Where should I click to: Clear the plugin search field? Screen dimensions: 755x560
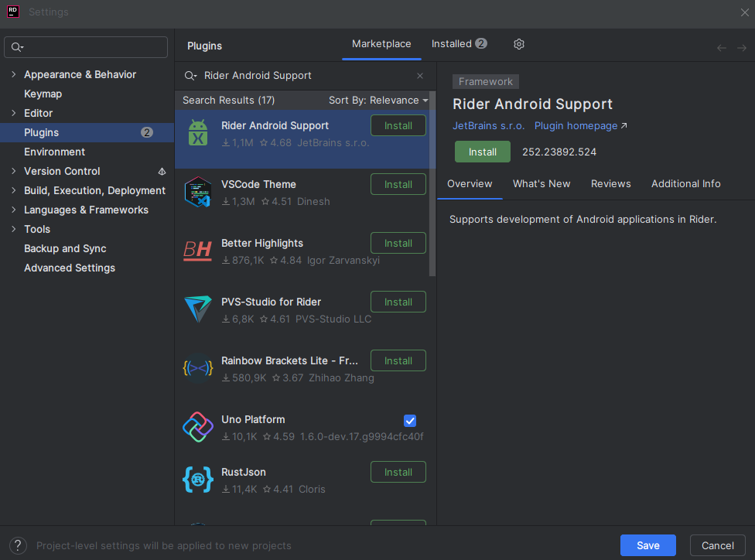tap(419, 75)
